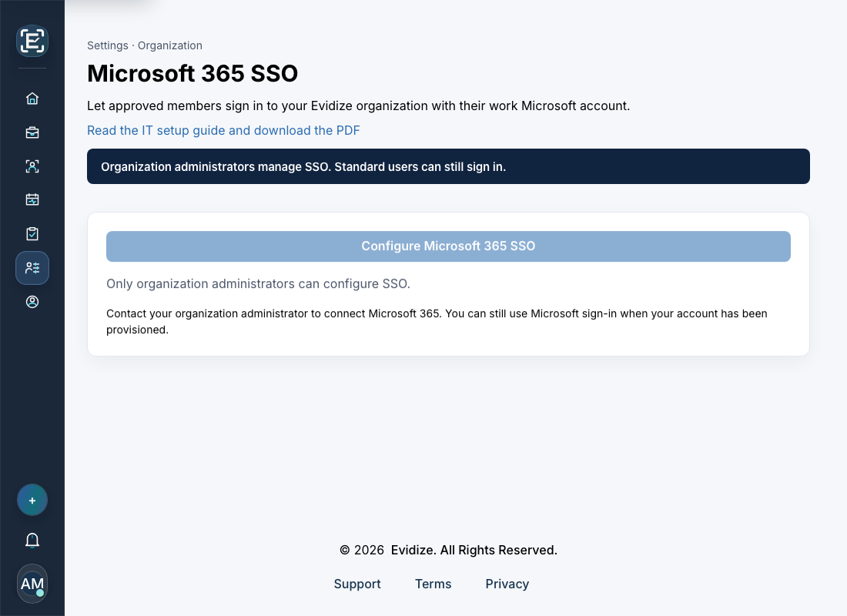The width and height of the screenshot is (847, 616).
Task: Open the AM user avatar menu
Action: point(32,584)
